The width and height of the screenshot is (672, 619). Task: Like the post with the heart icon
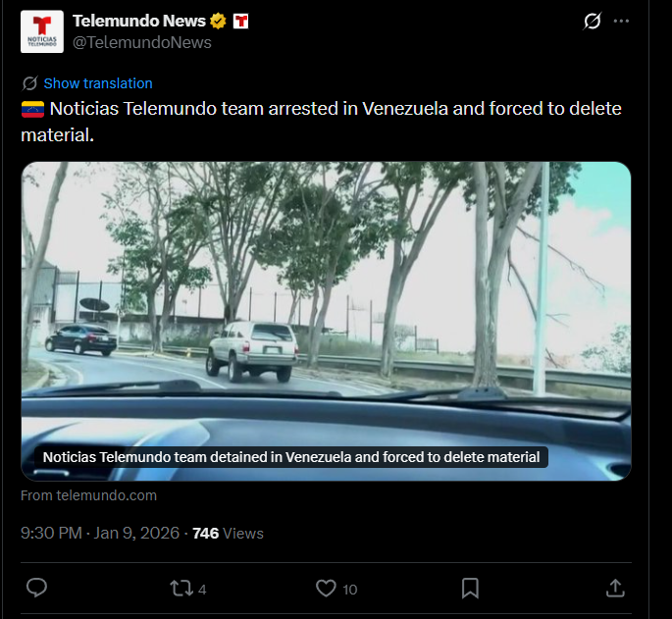[x=326, y=589]
